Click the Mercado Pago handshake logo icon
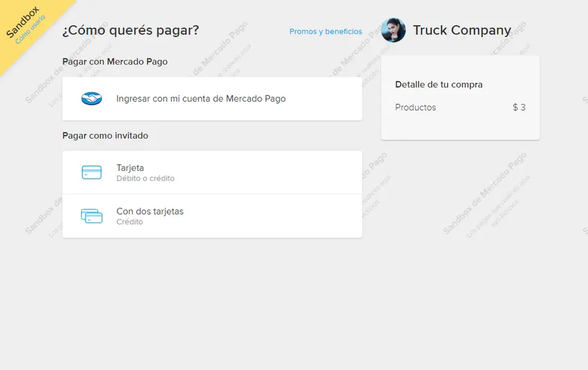Image resolution: width=588 pixels, height=370 pixels. click(x=91, y=99)
